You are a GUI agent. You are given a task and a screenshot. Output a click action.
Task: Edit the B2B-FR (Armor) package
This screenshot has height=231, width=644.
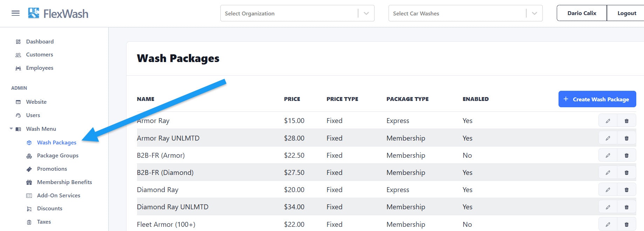[608, 155]
